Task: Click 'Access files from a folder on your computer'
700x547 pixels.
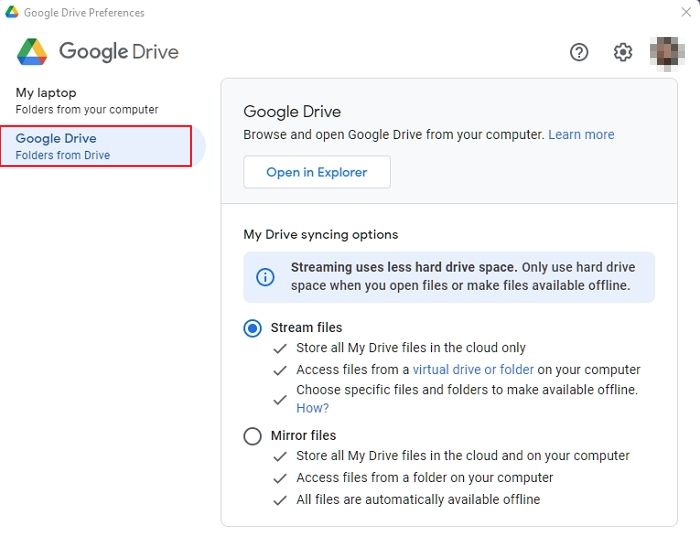Action: click(x=425, y=478)
